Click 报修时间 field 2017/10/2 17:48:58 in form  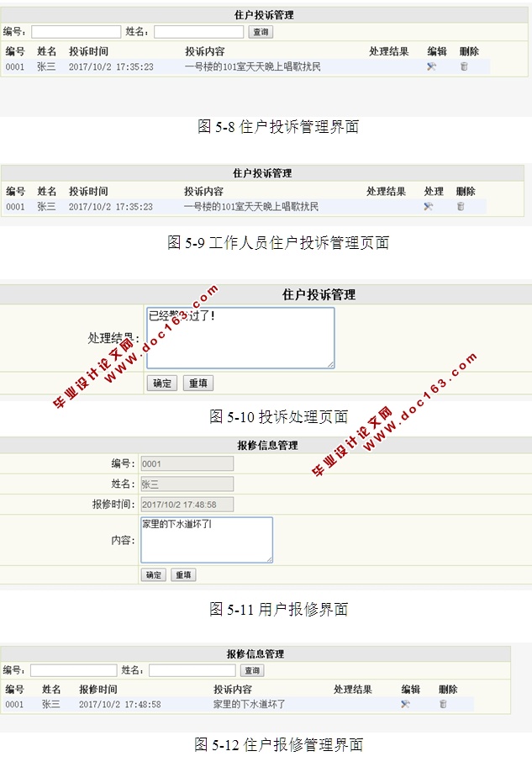[x=187, y=505]
